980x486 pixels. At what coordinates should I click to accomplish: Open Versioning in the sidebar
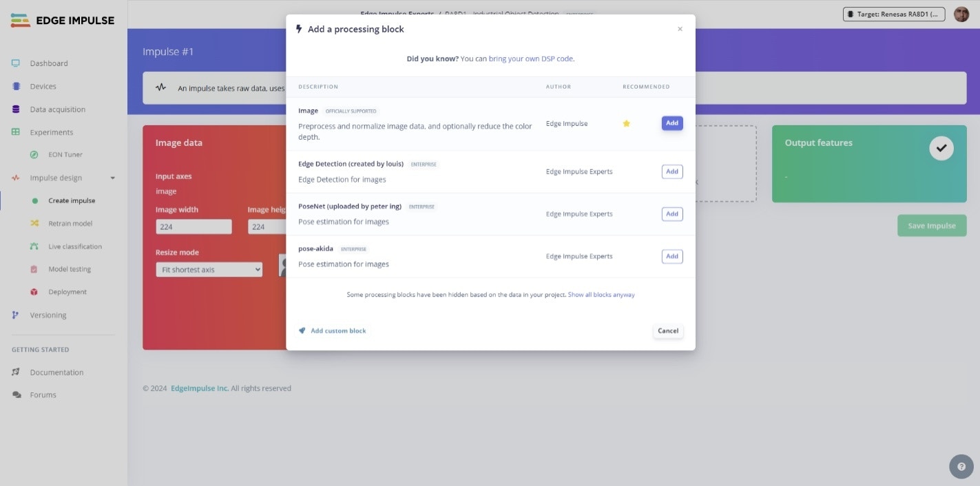(48, 315)
